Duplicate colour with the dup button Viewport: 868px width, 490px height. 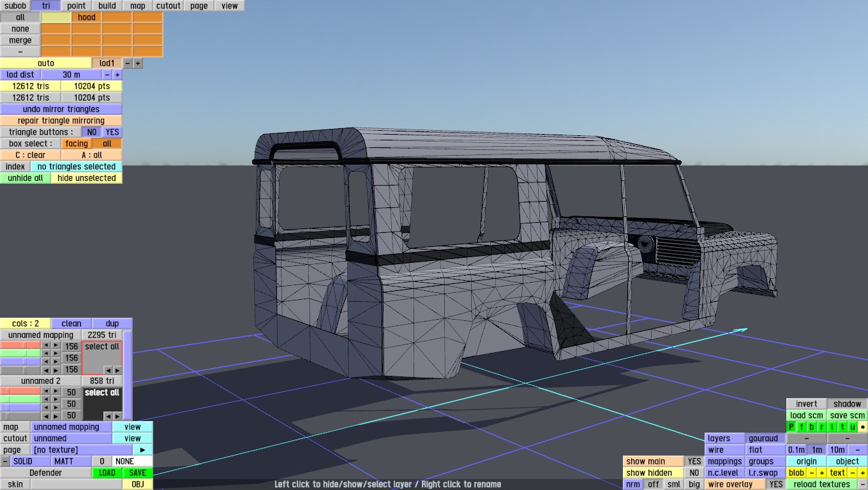(x=112, y=323)
